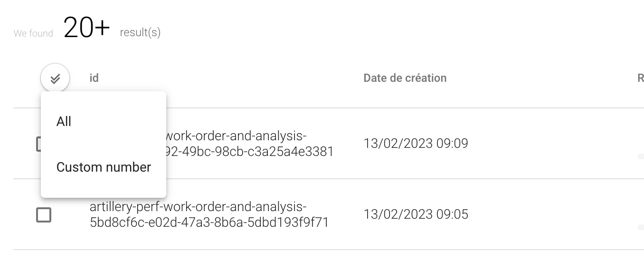Click the partially visible R column header
The image size is (644, 271).
640,78
